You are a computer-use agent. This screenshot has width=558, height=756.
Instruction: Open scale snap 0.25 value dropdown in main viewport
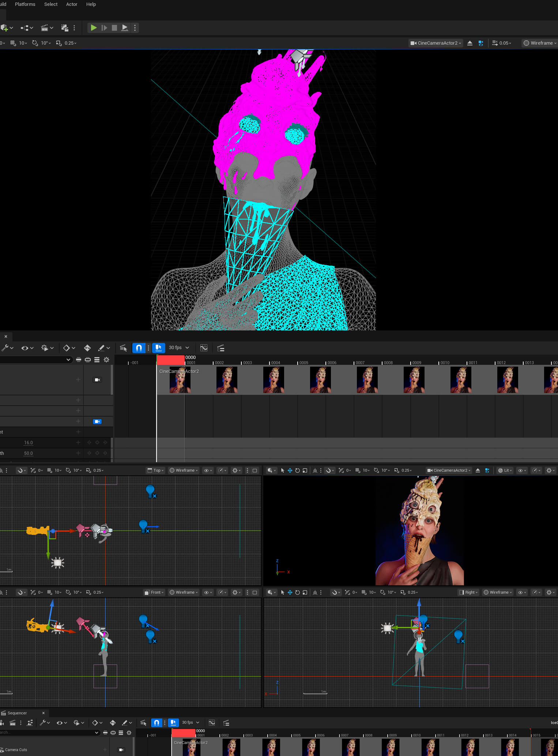71,43
